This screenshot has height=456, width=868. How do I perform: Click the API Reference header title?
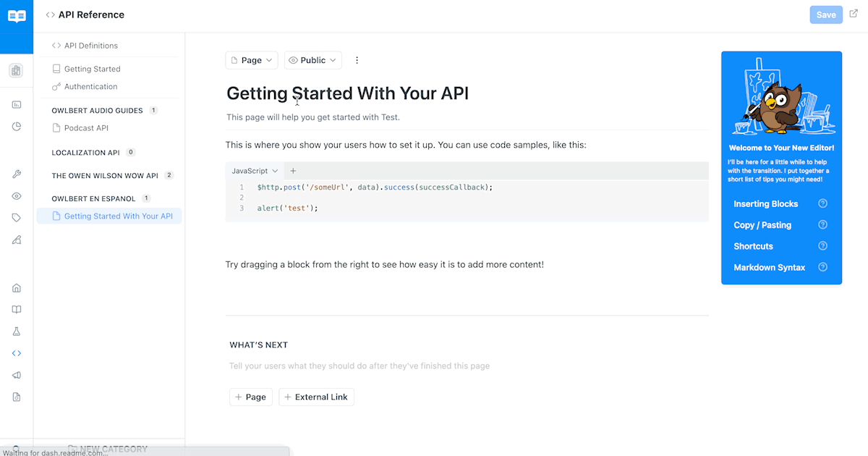(x=91, y=14)
